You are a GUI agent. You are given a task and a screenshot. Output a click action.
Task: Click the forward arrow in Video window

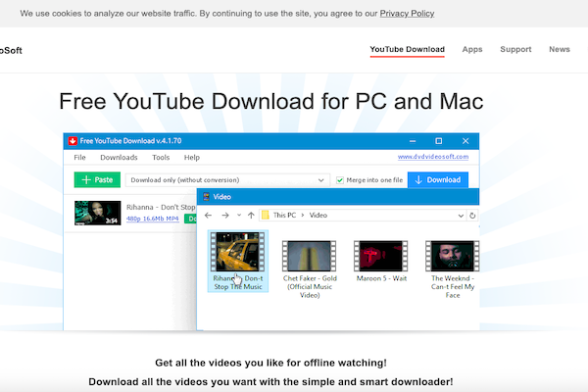point(225,216)
